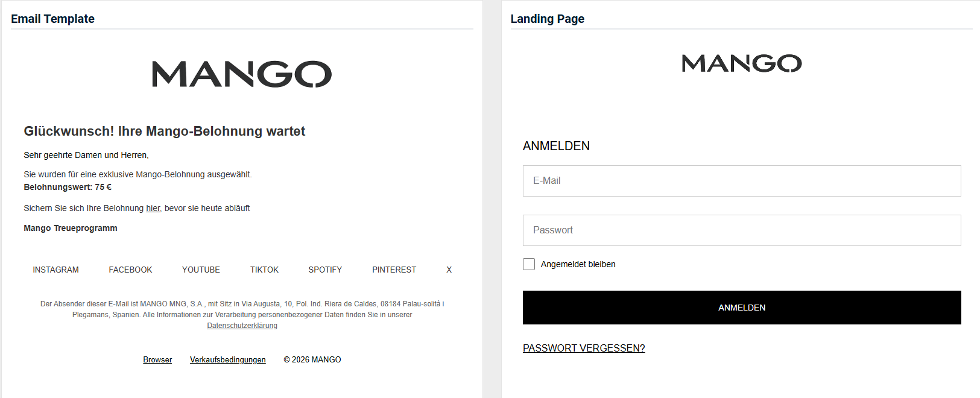Open the FACEBOOK social link
The height and width of the screenshot is (398, 980).
click(130, 270)
